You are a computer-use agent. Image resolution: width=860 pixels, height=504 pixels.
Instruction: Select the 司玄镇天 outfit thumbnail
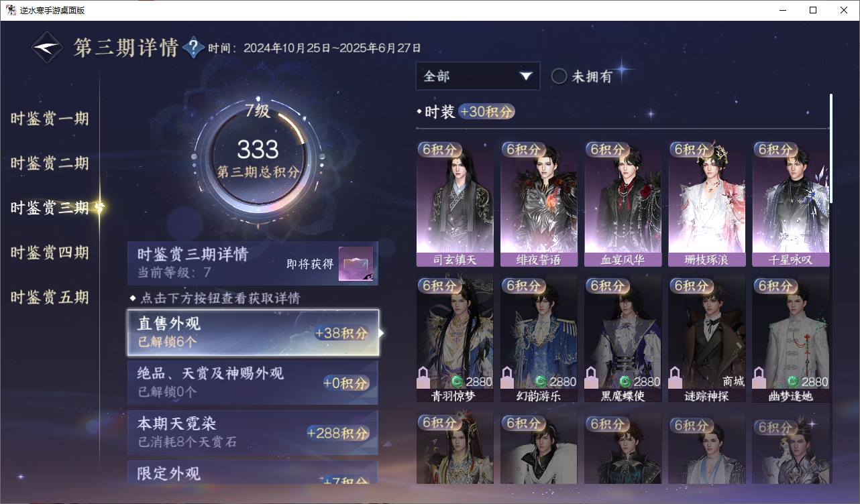[455, 204]
